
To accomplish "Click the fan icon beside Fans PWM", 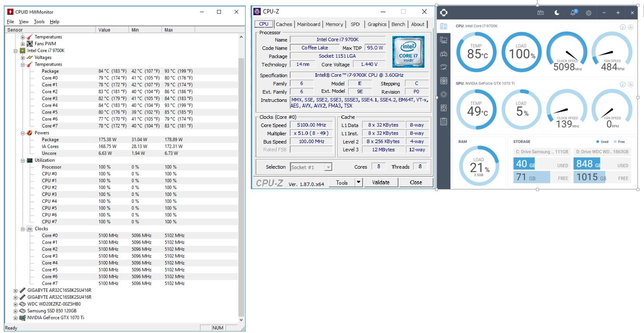I will coord(30,44).
